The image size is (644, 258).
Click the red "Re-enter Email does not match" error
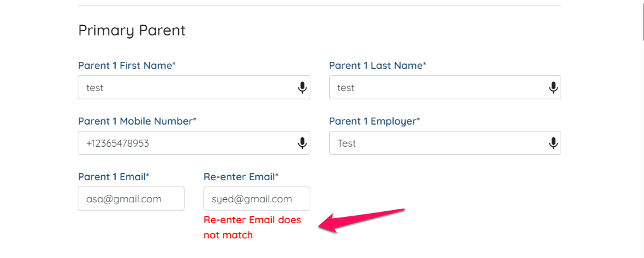pos(252,228)
